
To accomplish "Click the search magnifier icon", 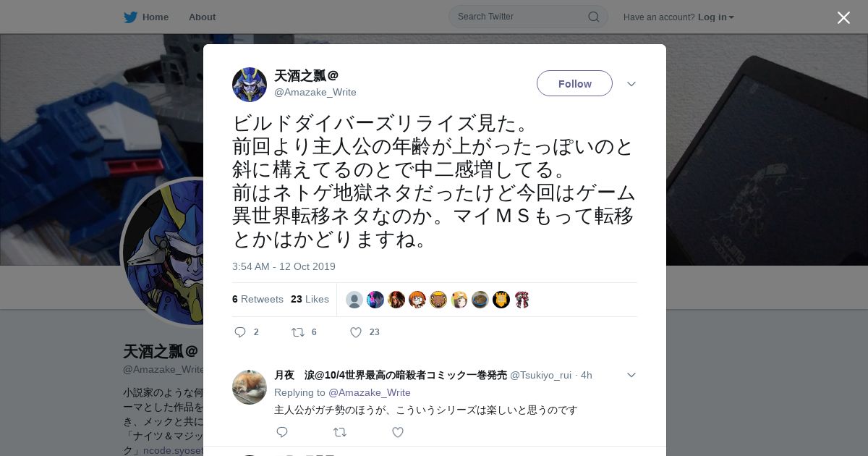I will pyautogui.click(x=593, y=17).
